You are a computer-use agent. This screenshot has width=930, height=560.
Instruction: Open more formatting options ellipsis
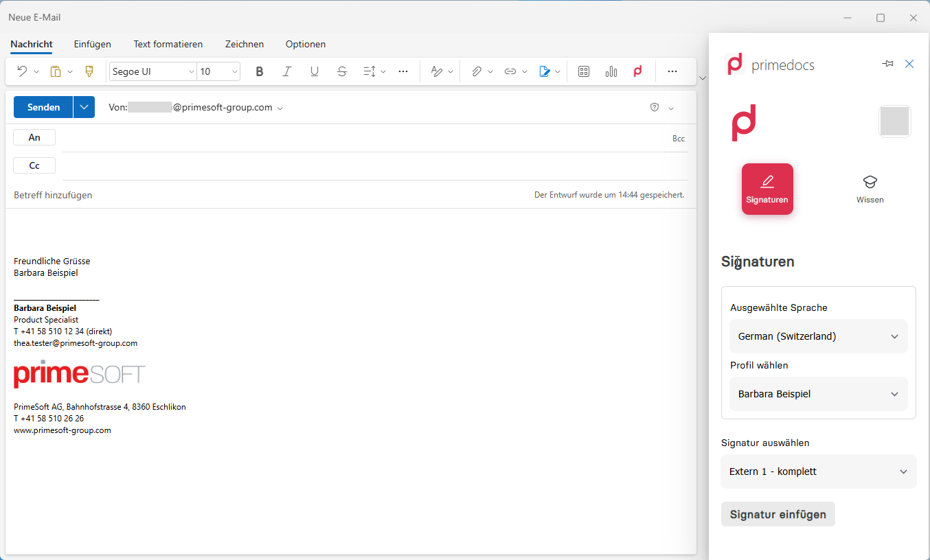tap(403, 71)
